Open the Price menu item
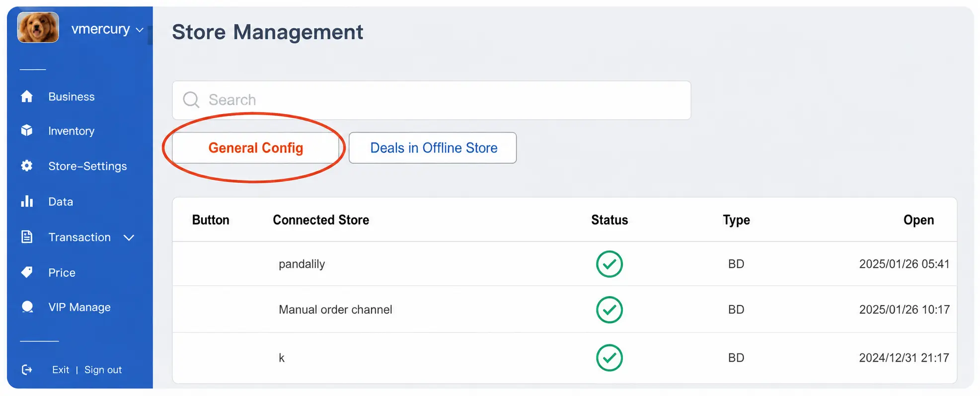This screenshot has width=980, height=396. 62,272
